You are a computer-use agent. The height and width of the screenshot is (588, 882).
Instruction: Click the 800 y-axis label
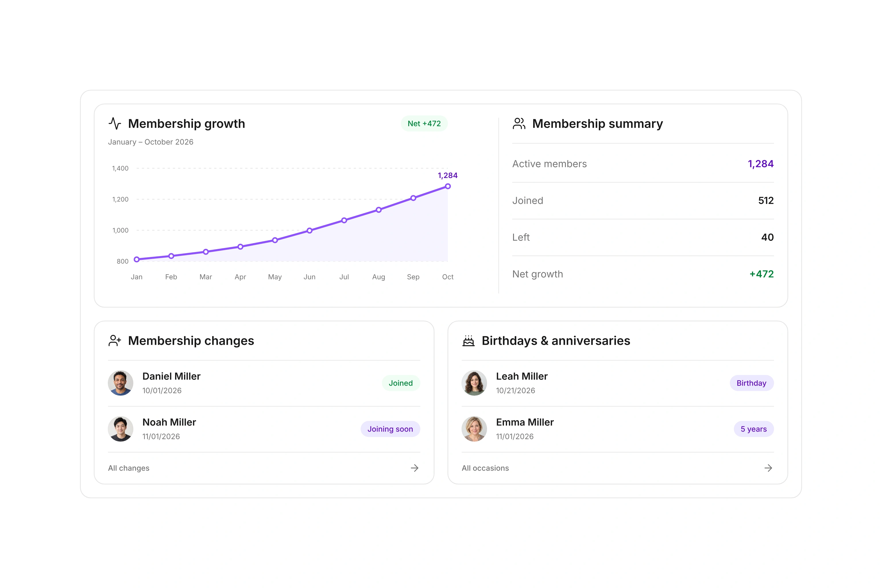tap(123, 261)
